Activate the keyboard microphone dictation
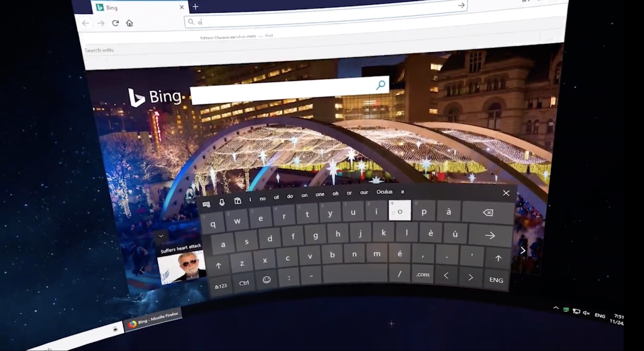This screenshot has height=351, width=644. coord(222,202)
